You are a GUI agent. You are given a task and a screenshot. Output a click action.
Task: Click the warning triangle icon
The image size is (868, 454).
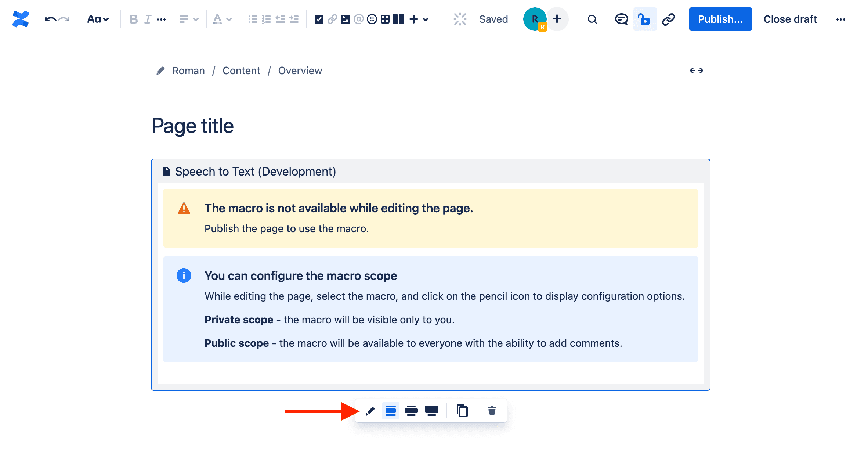tap(184, 208)
